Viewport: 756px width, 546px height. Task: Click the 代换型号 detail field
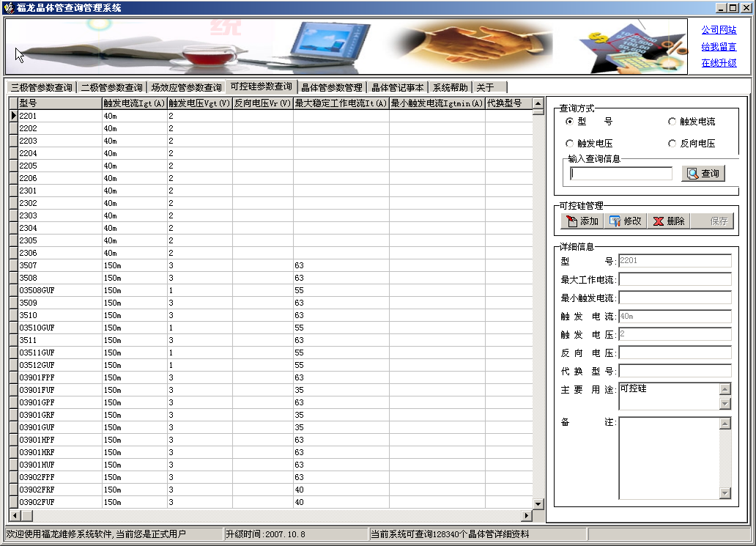(x=675, y=371)
